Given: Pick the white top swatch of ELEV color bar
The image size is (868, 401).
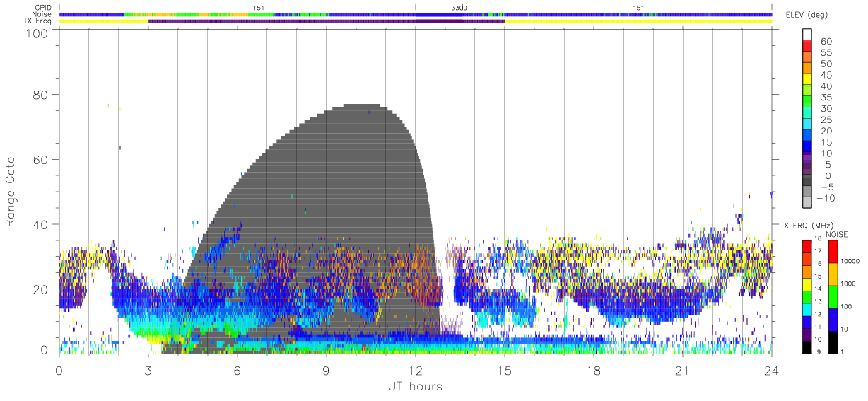Looking at the screenshot, I should (808, 35).
